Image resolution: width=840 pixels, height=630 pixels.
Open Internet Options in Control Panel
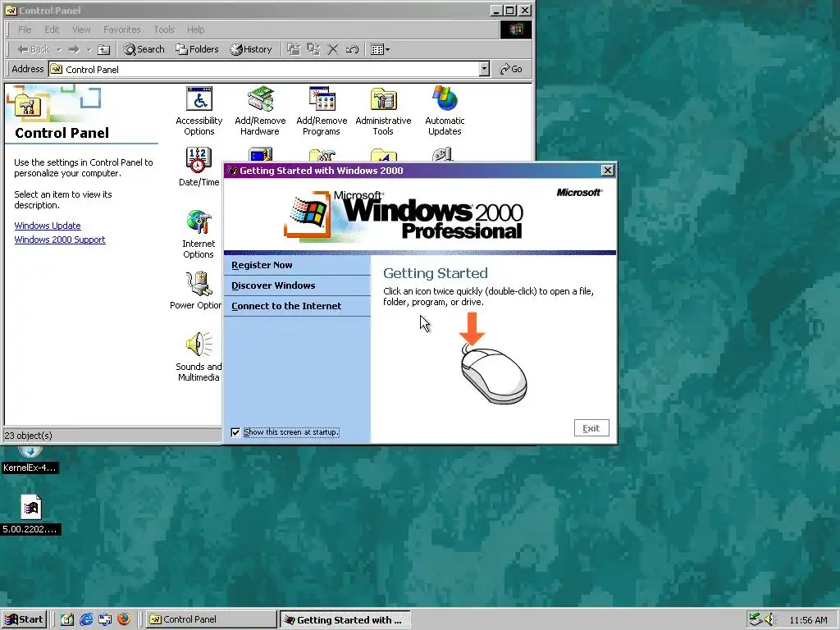pos(199,234)
